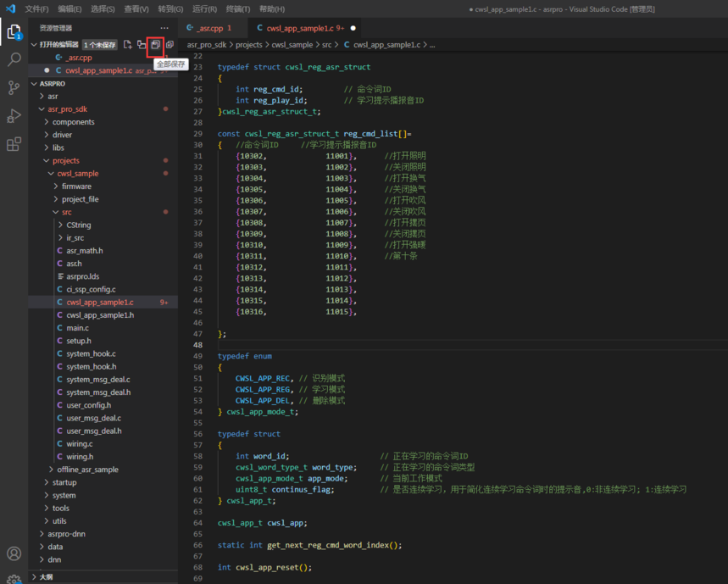
Task: Toggle the editor group layout icon
Action: coord(142,45)
